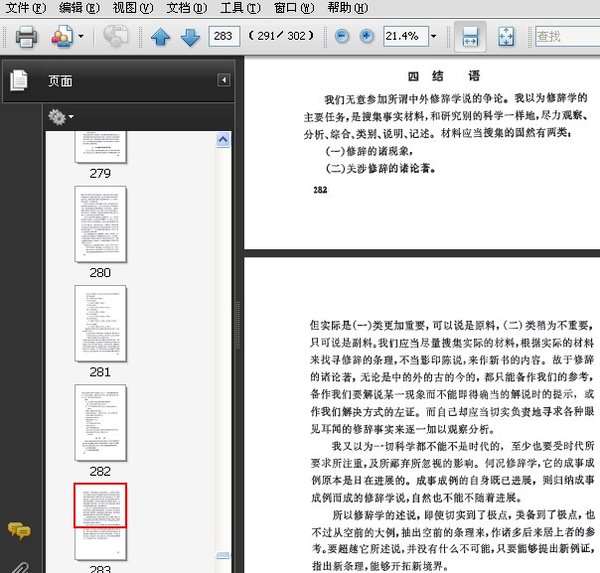Viewport: 600px width, 573px height.
Task: Click the 查找 search box
Action: point(565,37)
